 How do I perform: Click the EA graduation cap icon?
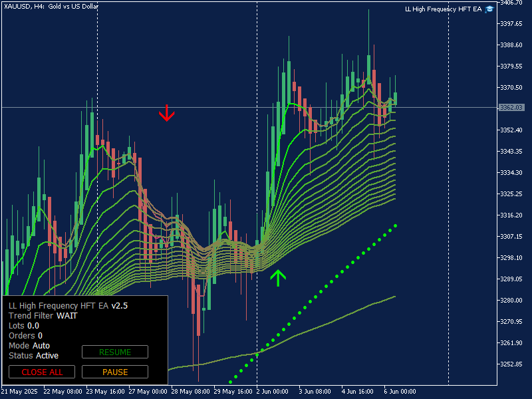[489, 9]
